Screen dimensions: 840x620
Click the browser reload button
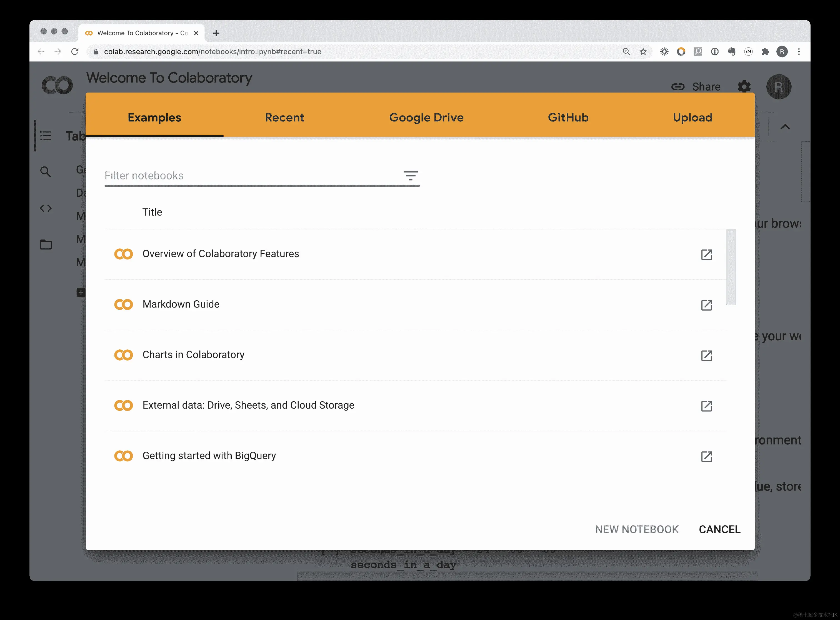(x=75, y=52)
